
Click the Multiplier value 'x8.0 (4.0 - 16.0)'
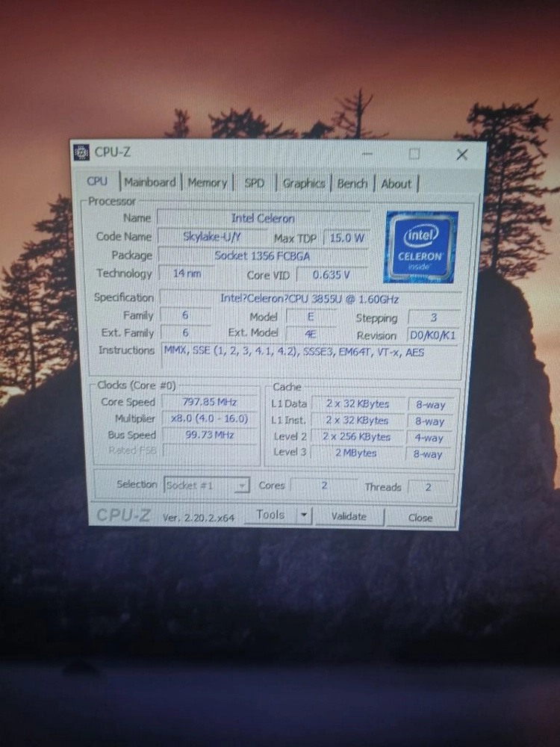pyautogui.click(x=210, y=419)
